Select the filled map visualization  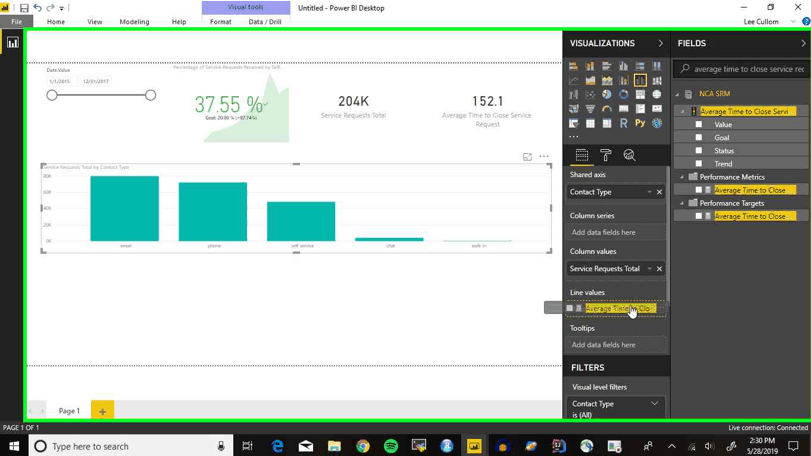pos(574,109)
